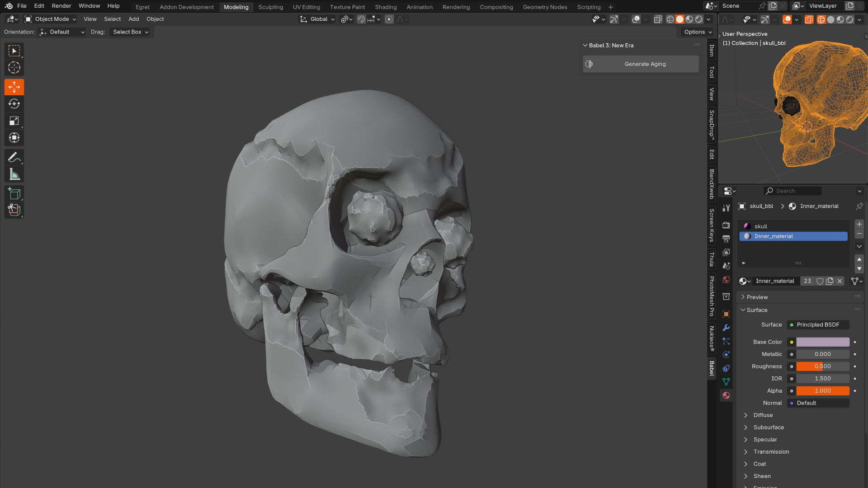Click the Principled BSDF surface button

(818, 325)
